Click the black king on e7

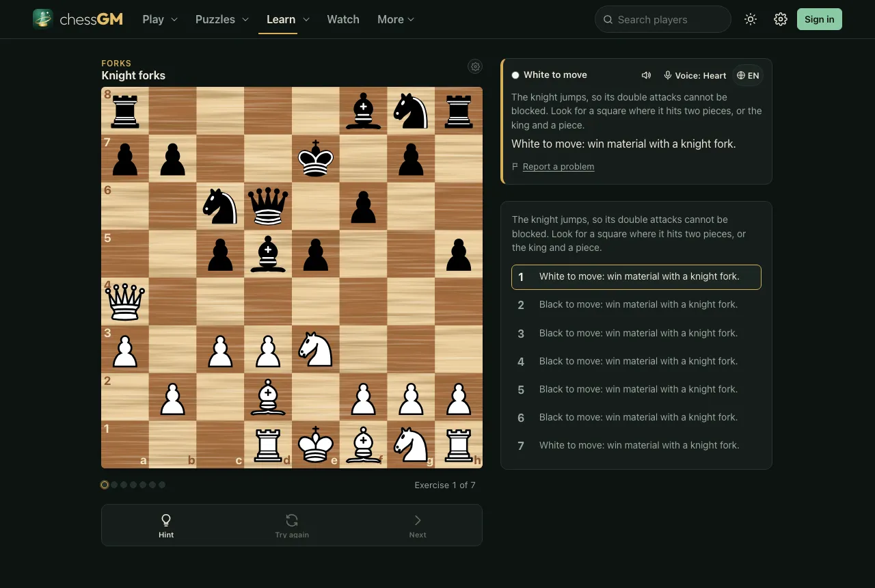(316, 158)
